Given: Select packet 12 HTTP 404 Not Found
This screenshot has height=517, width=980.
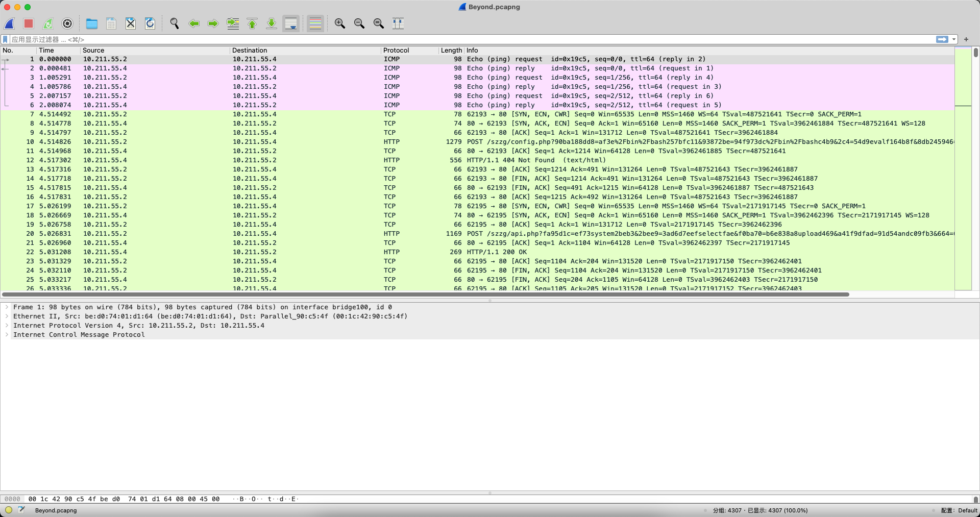Looking at the screenshot, I should pyautogui.click(x=477, y=160).
